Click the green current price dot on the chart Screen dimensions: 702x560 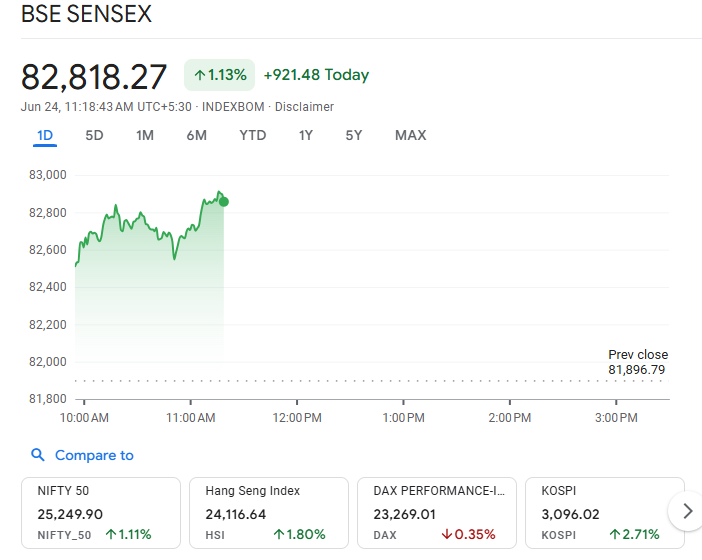(x=224, y=202)
